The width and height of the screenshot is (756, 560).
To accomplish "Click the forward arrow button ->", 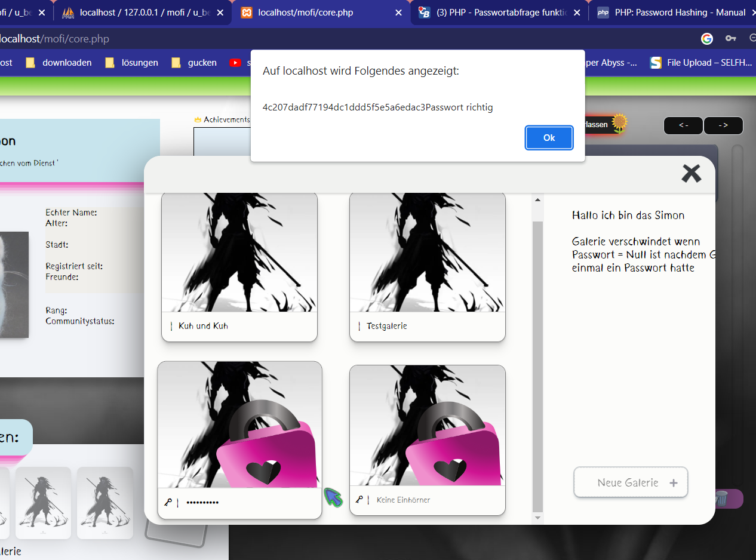I will click(x=723, y=125).
